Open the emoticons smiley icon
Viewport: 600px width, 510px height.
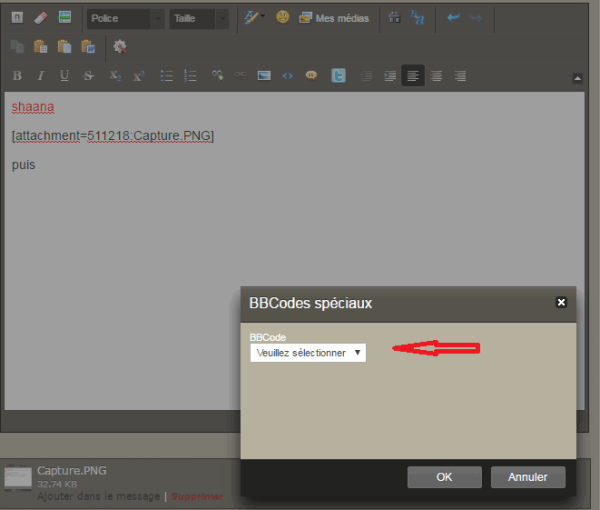pyautogui.click(x=282, y=17)
